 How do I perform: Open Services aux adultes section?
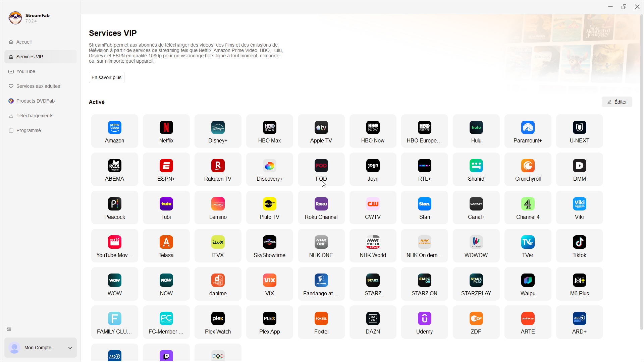click(41, 86)
